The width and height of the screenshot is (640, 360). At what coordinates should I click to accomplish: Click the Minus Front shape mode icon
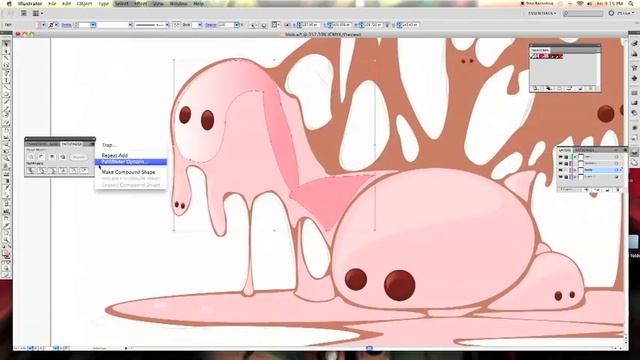click(41, 157)
